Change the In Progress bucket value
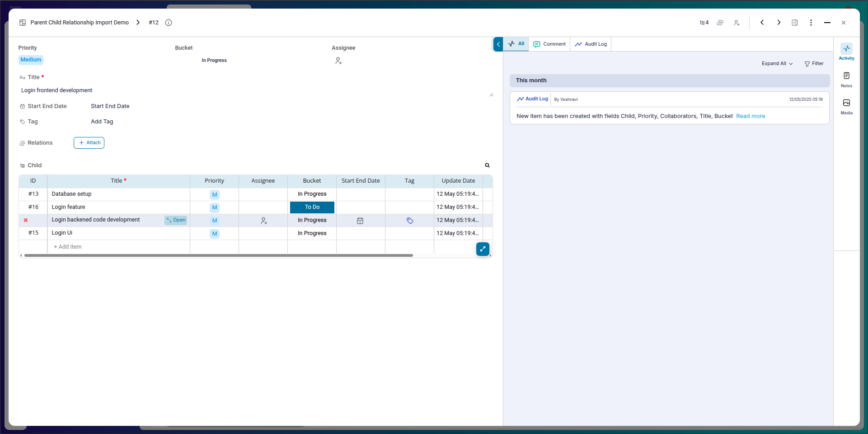Image resolution: width=868 pixels, height=434 pixels. (x=214, y=61)
